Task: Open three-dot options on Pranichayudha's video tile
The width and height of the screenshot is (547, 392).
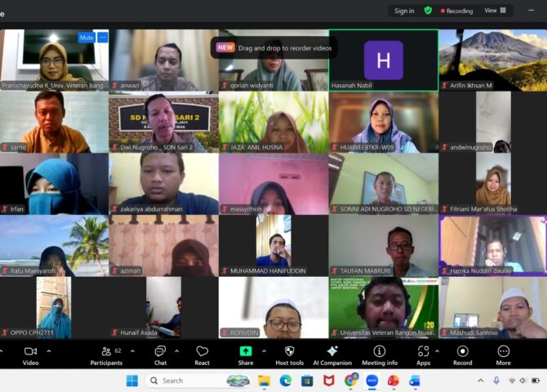Action: [x=103, y=38]
